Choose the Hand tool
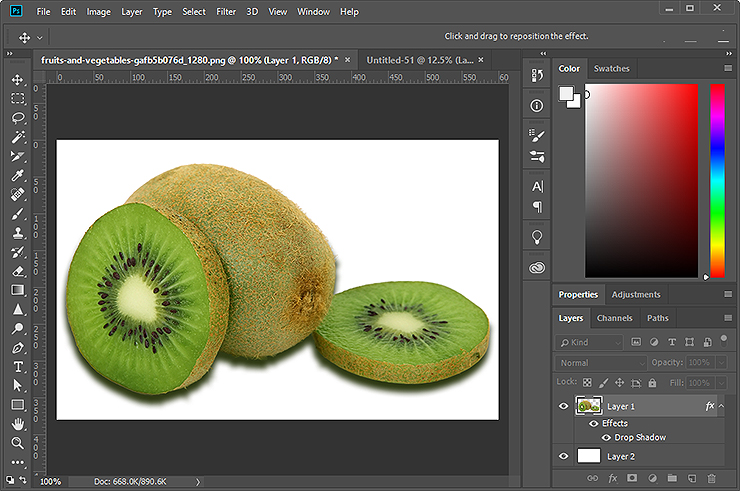Viewport: 740px width, 491px height. click(18, 423)
